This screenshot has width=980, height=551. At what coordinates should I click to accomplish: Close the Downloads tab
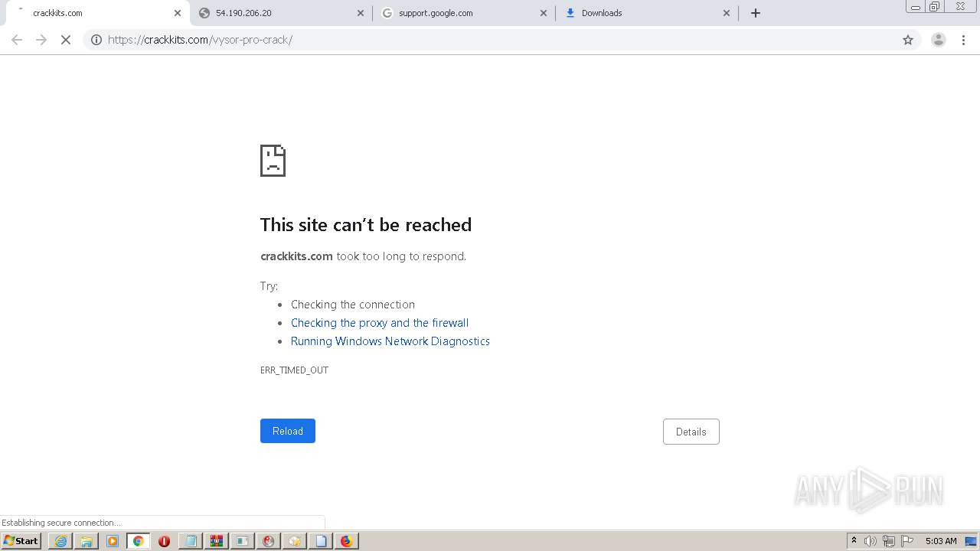click(727, 13)
